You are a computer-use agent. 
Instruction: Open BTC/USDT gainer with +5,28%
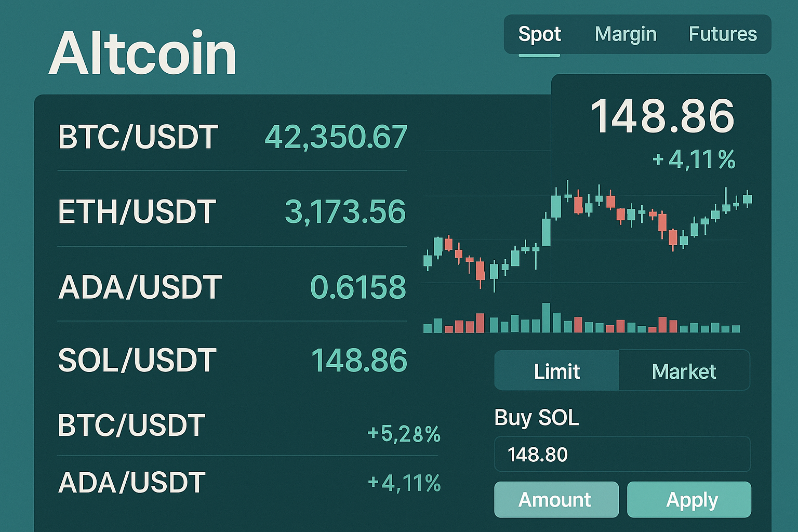coord(248,427)
